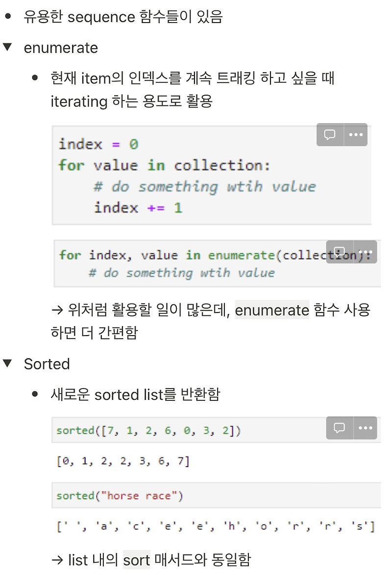
Task: Click the more options icon on the sorted() block
Action: (x=365, y=428)
